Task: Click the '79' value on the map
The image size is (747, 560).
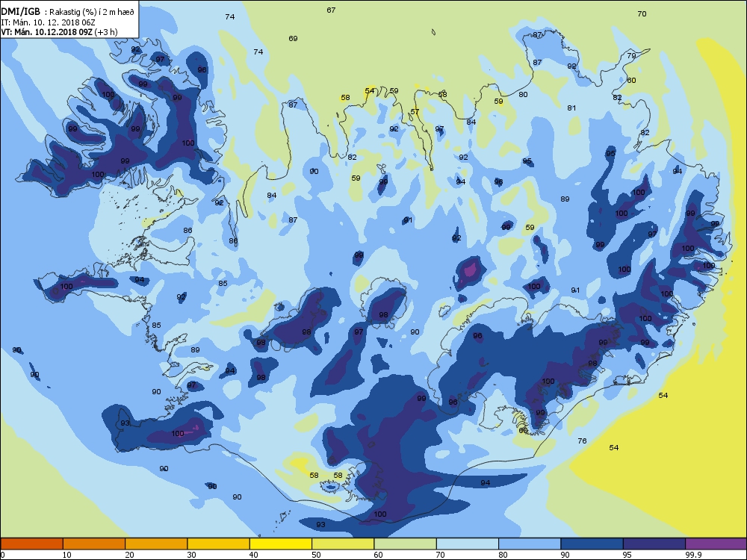Action: pos(631,56)
